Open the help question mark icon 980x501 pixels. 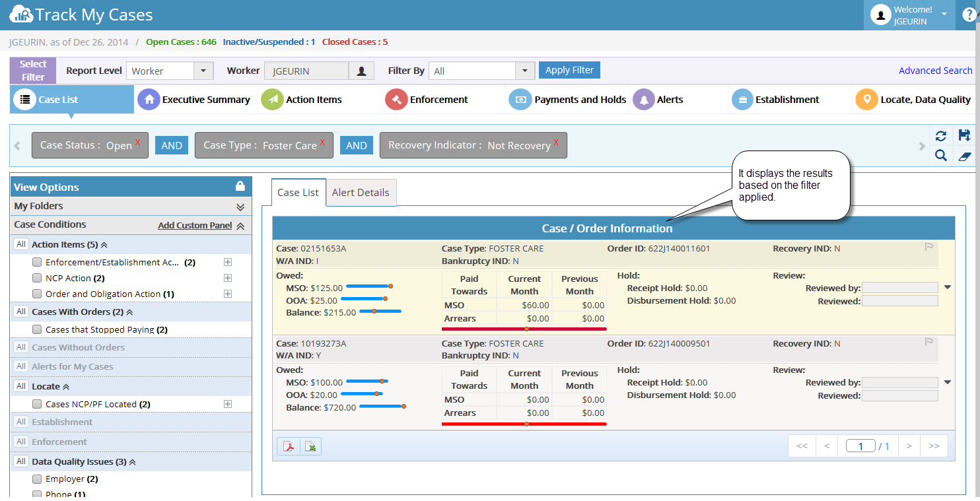(969, 15)
